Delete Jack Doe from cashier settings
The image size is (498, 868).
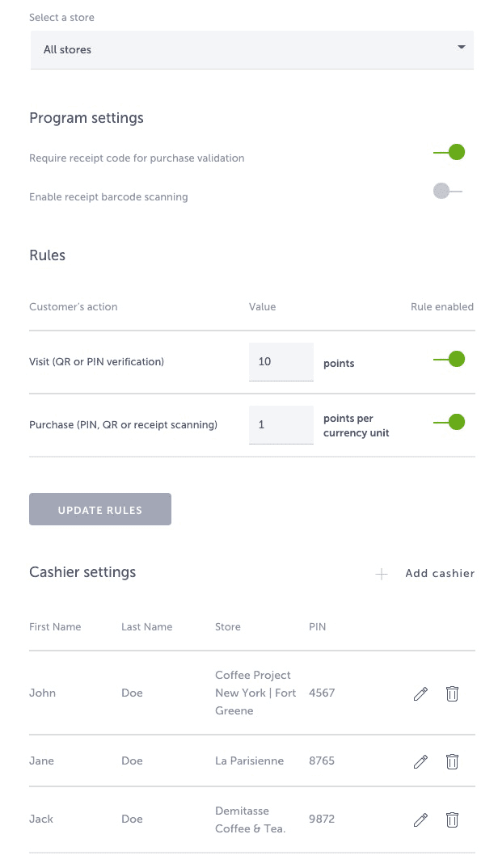pyautogui.click(x=452, y=820)
